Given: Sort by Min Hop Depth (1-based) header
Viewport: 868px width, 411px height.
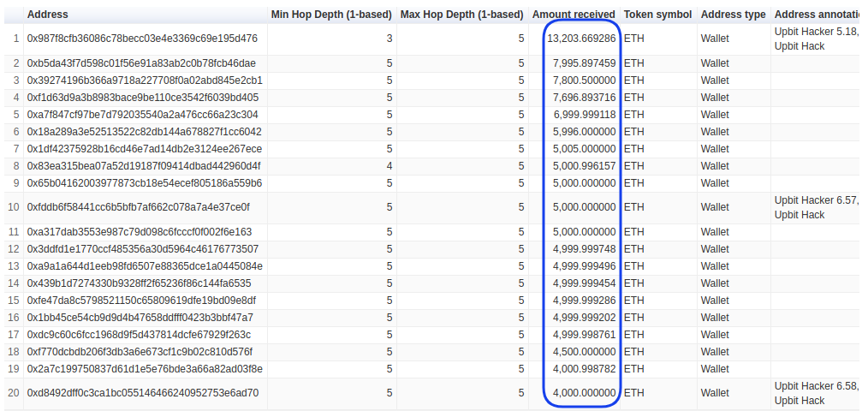Looking at the screenshot, I should [331, 15].
